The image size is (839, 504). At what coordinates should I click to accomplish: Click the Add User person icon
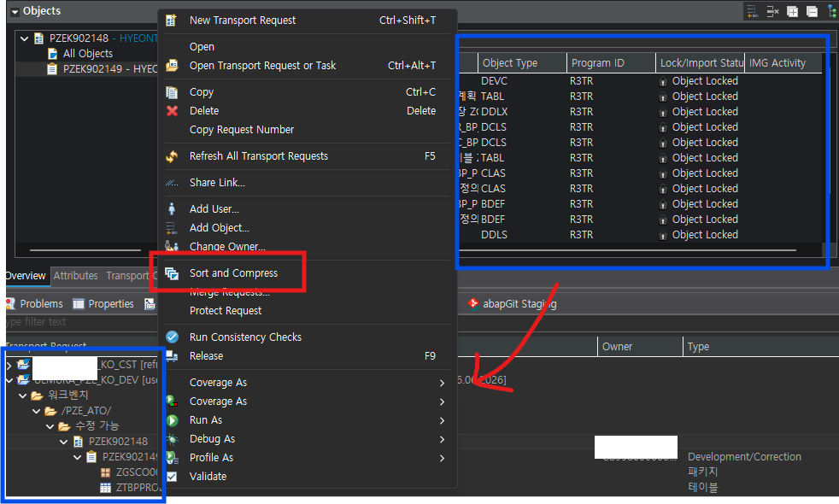coord(172,208)
